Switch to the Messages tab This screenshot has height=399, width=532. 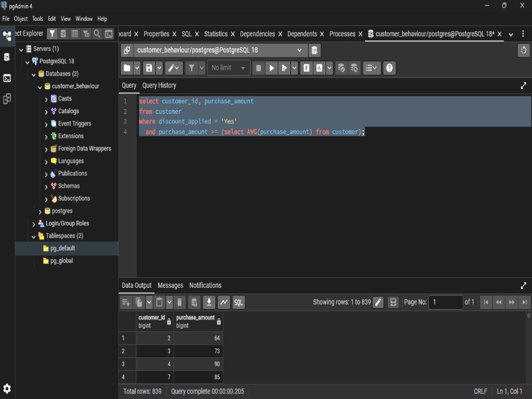170,285
